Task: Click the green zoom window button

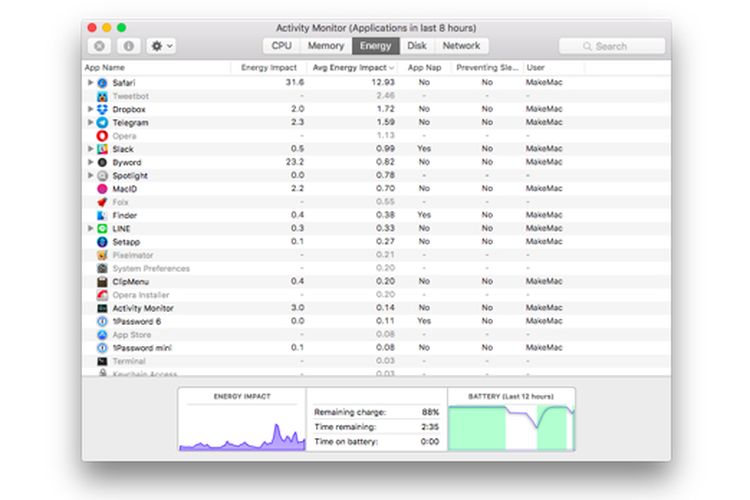Action: tap(121, 28)
